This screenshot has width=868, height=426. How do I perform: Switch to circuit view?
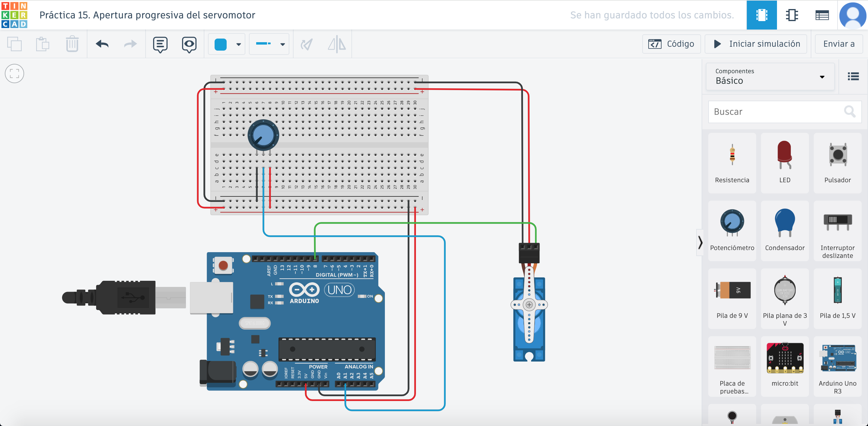pyautogui.click(x=761, y=15)
